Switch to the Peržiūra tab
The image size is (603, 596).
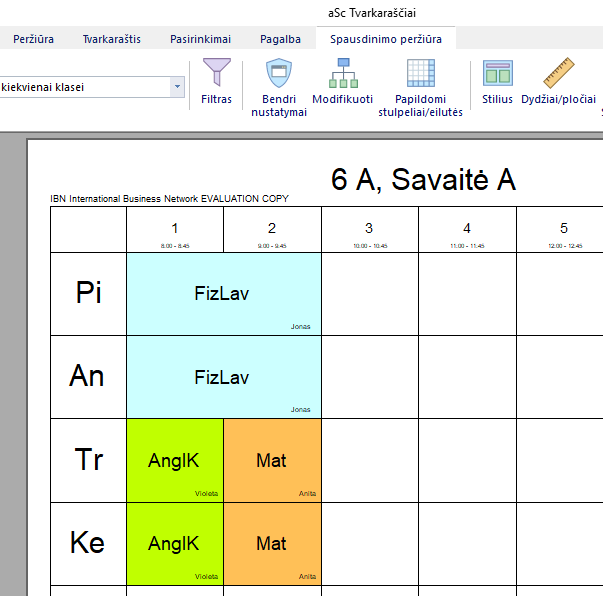[33, 39]
